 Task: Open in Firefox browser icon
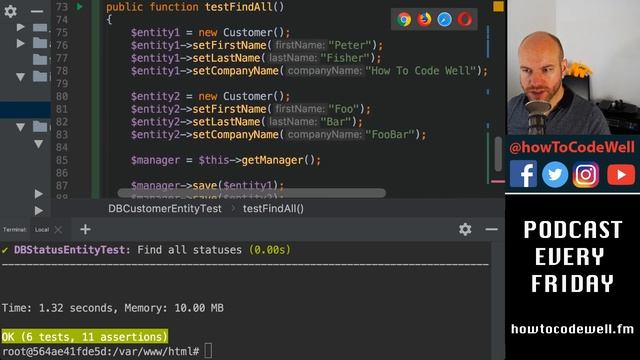point(424,19)
